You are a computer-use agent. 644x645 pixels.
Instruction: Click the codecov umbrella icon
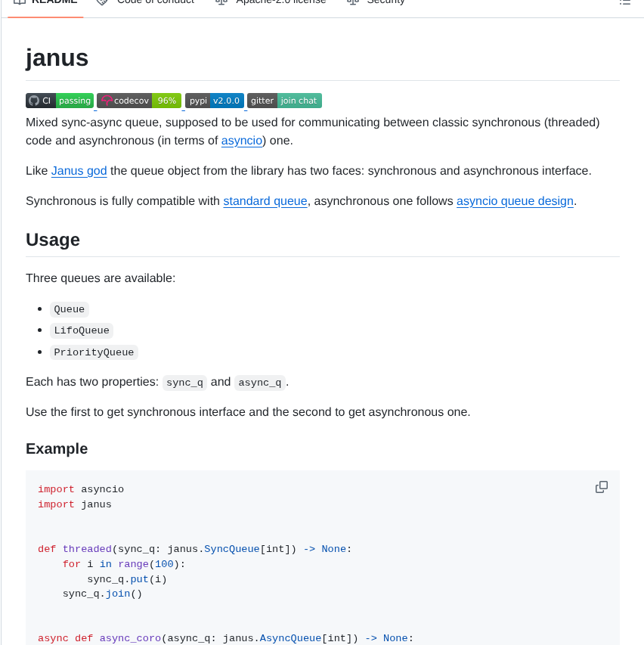click(108, 100)
